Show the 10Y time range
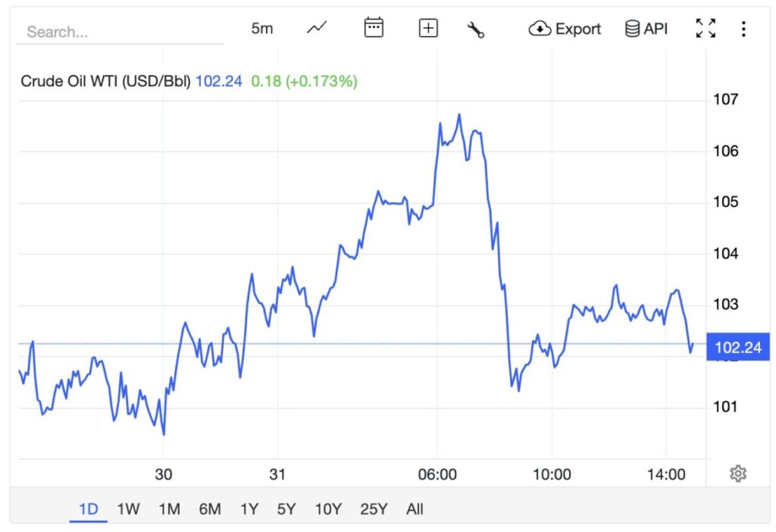 pyautogui.click(x=328, y=509)
